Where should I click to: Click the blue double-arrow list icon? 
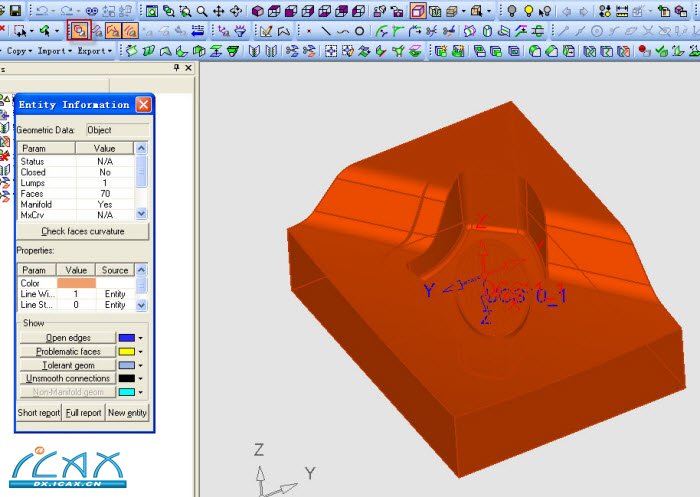(x=197, y=31)
